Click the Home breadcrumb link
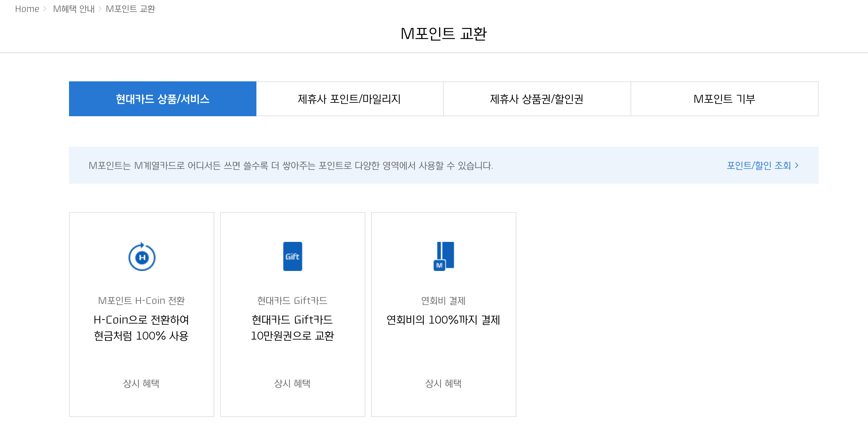This screenshot has width=868, height=438. (27, 9)
